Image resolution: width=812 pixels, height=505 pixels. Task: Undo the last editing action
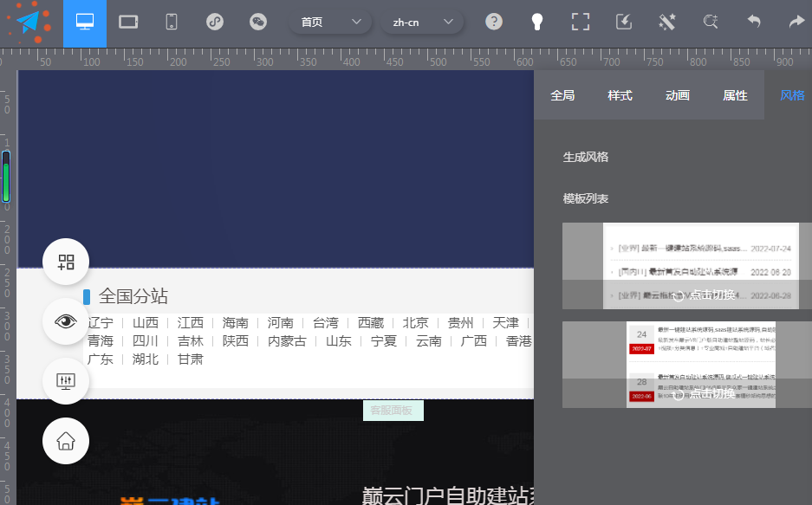pos(753,21)
